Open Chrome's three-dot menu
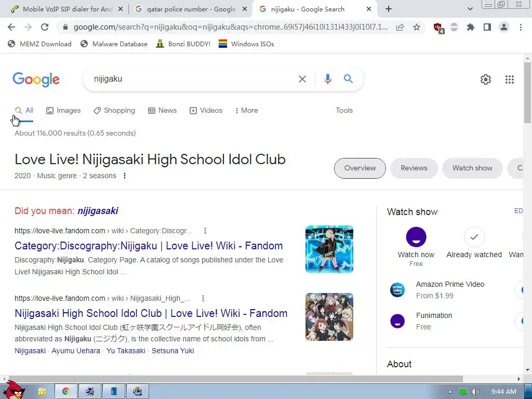The height and width of the screenshot is (399, 532). (521, 27)
